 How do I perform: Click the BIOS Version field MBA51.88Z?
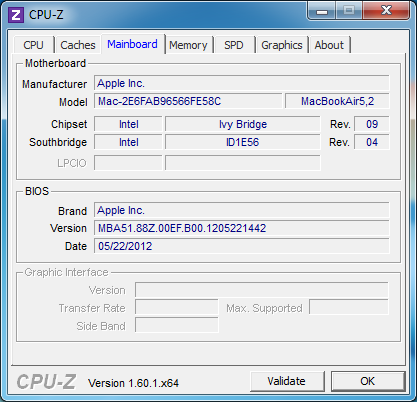[241, 228]
